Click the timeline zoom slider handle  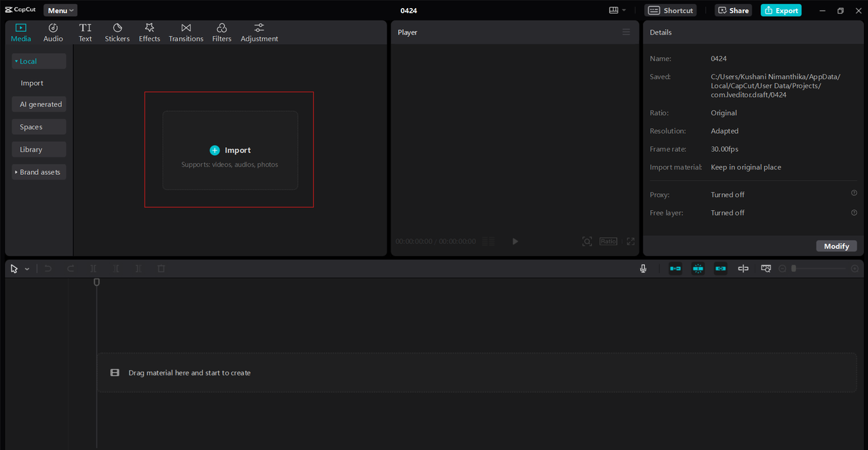(793, 269)
